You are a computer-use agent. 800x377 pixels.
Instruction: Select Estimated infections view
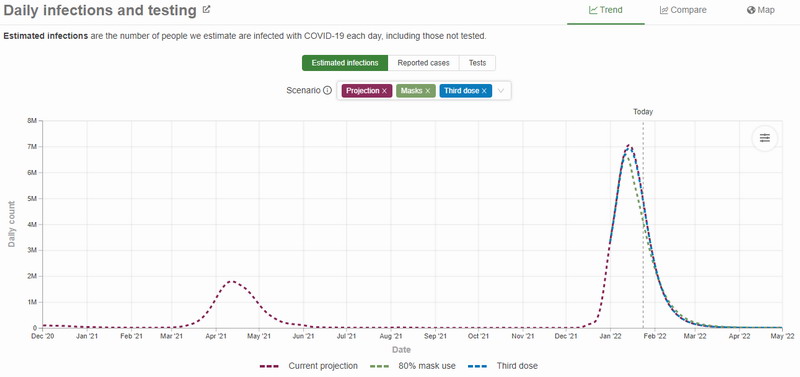tap(345, 63)
